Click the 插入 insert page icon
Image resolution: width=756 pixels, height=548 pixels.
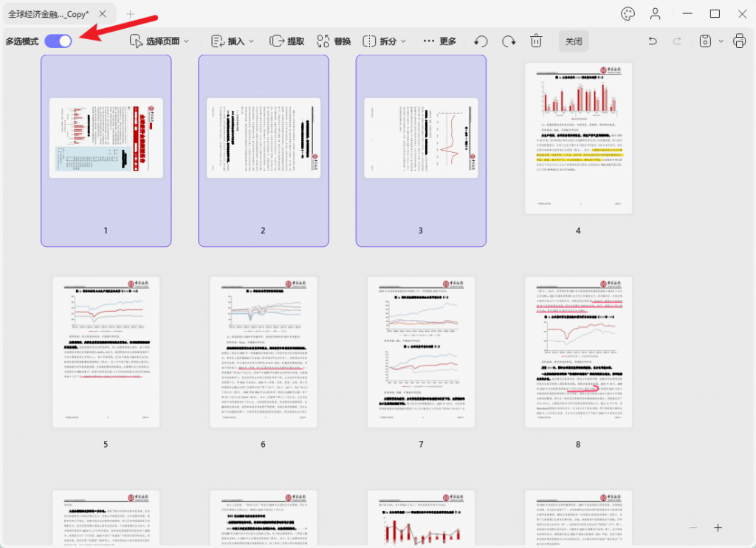218,41
